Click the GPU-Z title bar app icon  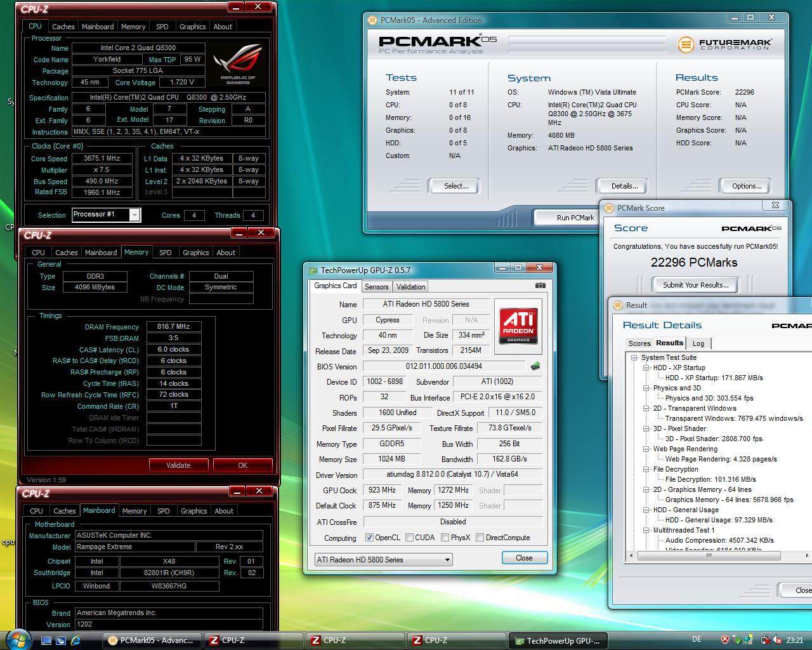[x=313, y=270]
